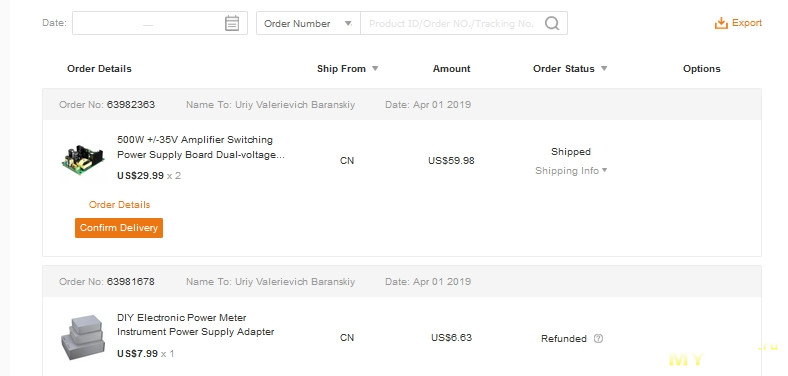Select order number 63982363
788x376 pixels.
(131, 105)
